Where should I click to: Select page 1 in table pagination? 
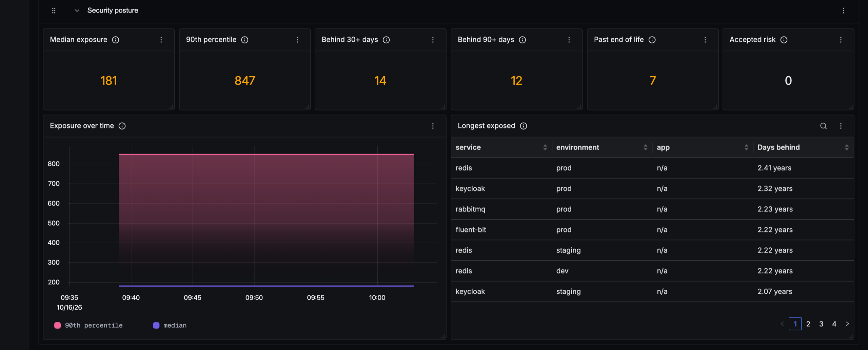tap(795, 324)
